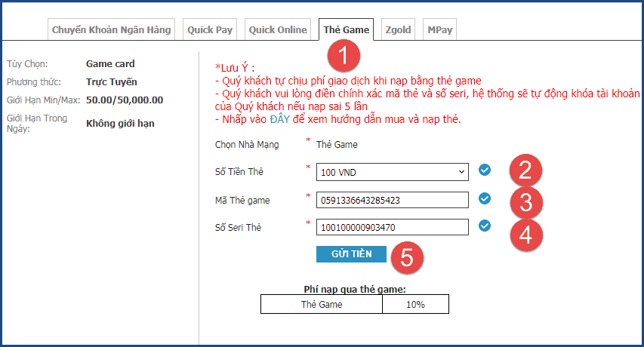The image size is (644, 347).
Task: Click Thẻ Game value beside Chọn Nhà Mạng
Action: (x=337, y=144)
